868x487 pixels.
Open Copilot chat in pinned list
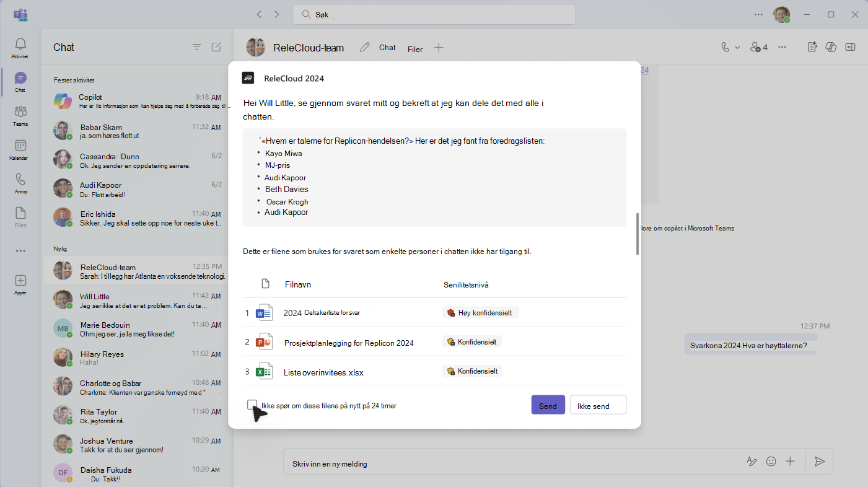pos(138,101)
